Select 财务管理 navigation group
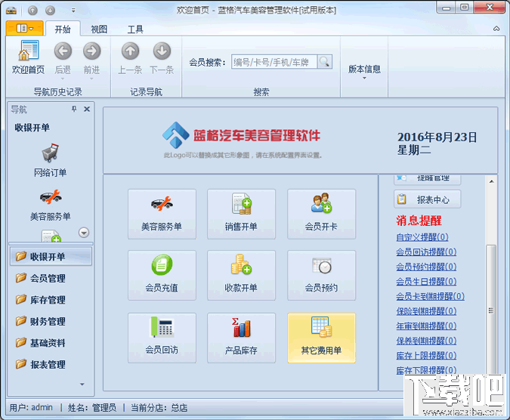Screen dimensions: 510x420 pos(51,322)
